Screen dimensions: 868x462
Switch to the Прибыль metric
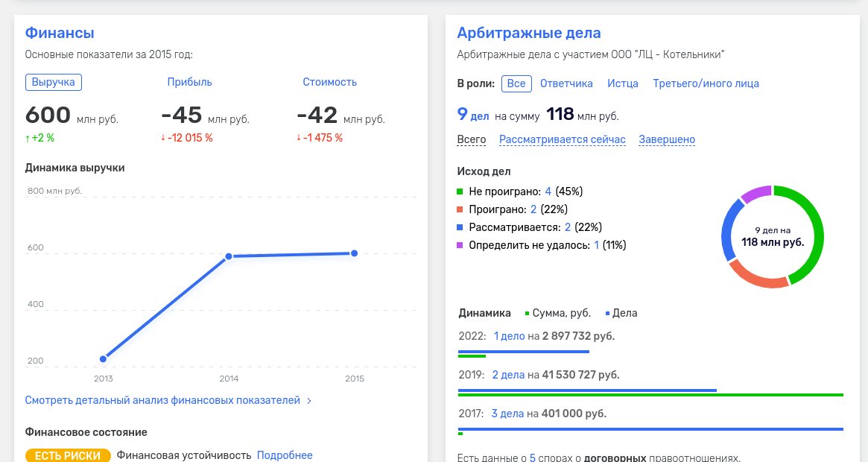pyautogui.click(x=189, y=82)
